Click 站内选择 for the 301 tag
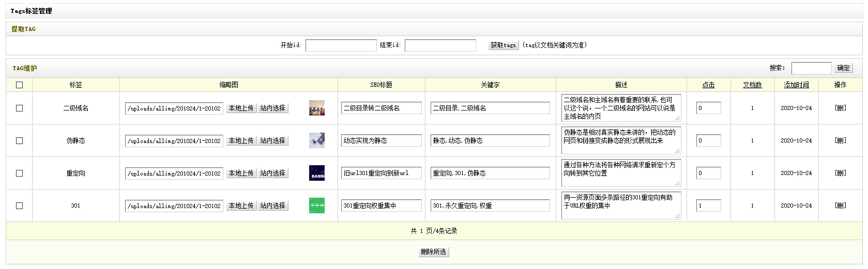Image resolution: width=868 pixels, height=269 pixels. pos(272,205)
